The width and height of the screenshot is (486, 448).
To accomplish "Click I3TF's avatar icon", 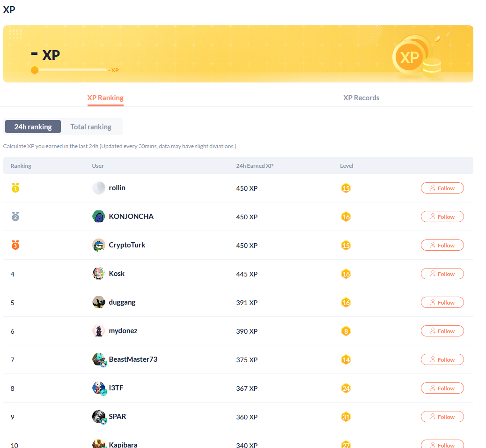I will [99, 388].
